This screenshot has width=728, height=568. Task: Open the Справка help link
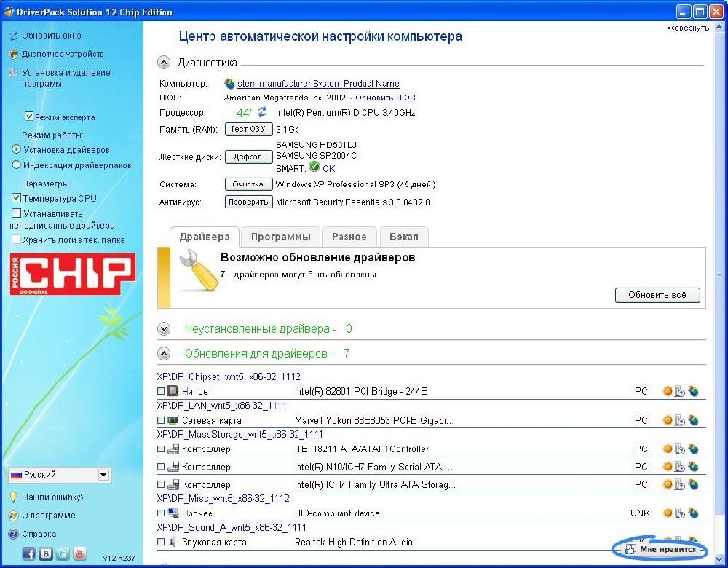coord(39,534)
